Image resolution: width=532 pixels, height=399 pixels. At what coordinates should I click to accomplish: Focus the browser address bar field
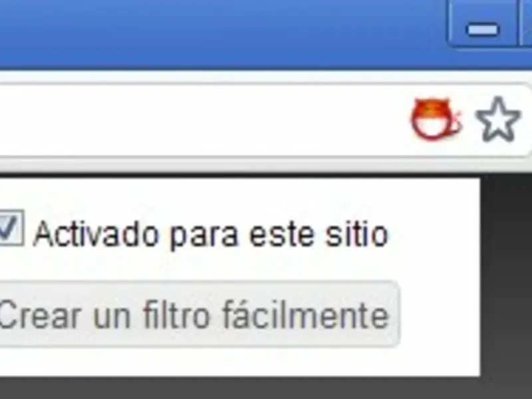203,120
